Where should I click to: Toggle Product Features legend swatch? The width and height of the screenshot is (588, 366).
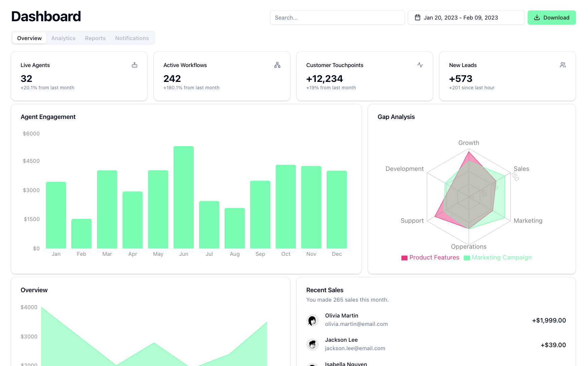click(x=404, y=258)
